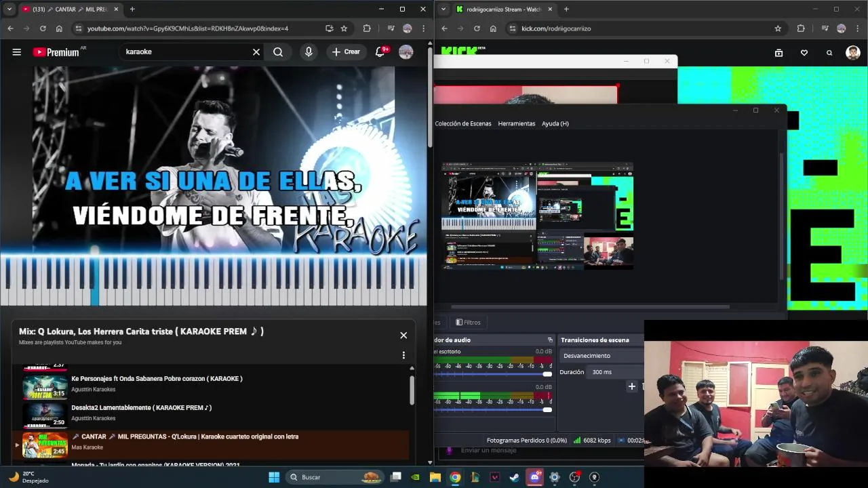Focus the youtube.com address bar
868x488 pixels.
click(x=203, y=28)
